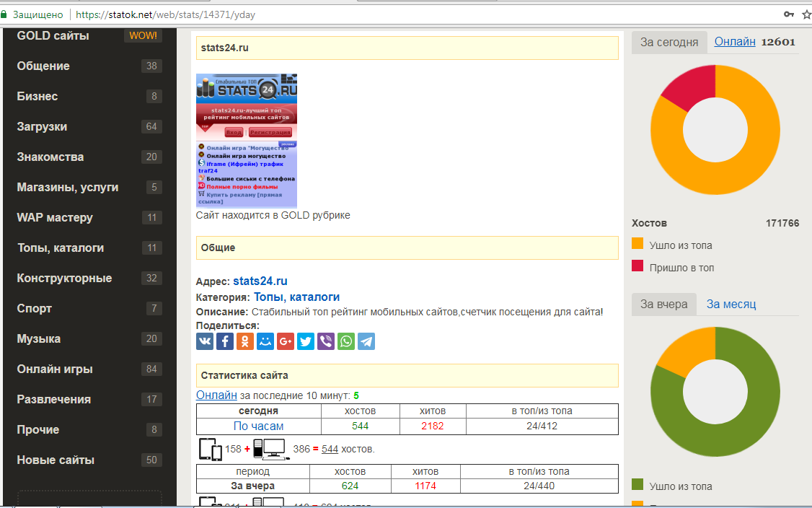The height and width of the screenshot is (508, 812).
Task: Switch to the За месяц tab
Action: tap(731, 304)
